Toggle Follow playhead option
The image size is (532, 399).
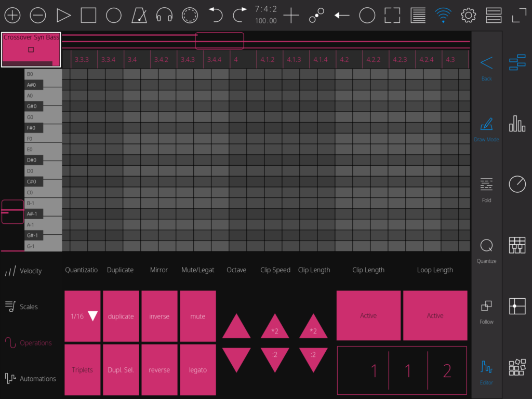coord(486,311)
